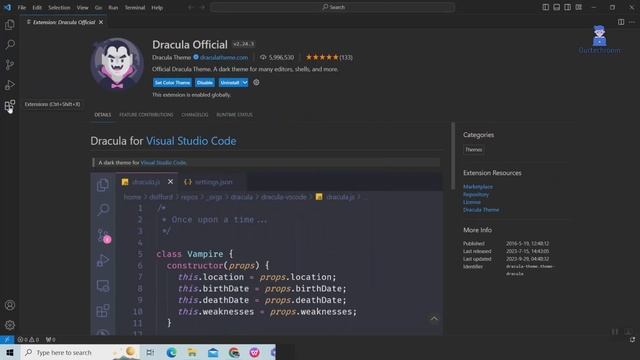Go back using the navigation arrow
The height and width of the screenshot is (360, 640).
[x=191, y=7]
